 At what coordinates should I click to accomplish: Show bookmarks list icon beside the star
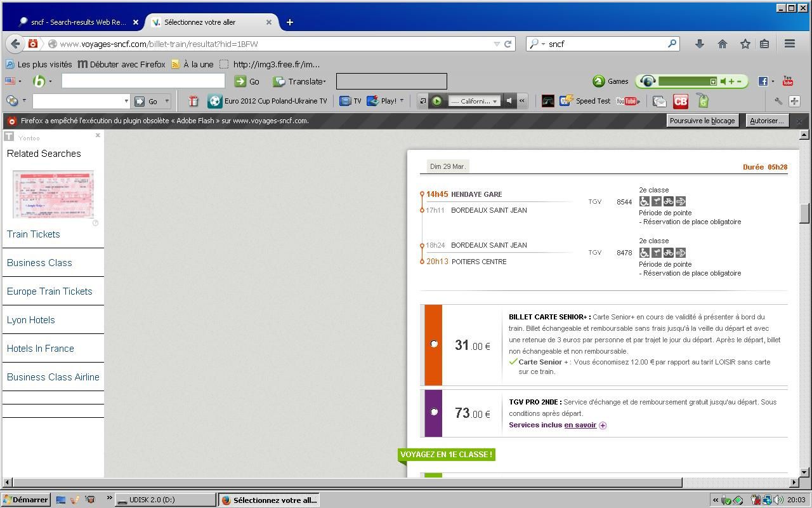764,44
